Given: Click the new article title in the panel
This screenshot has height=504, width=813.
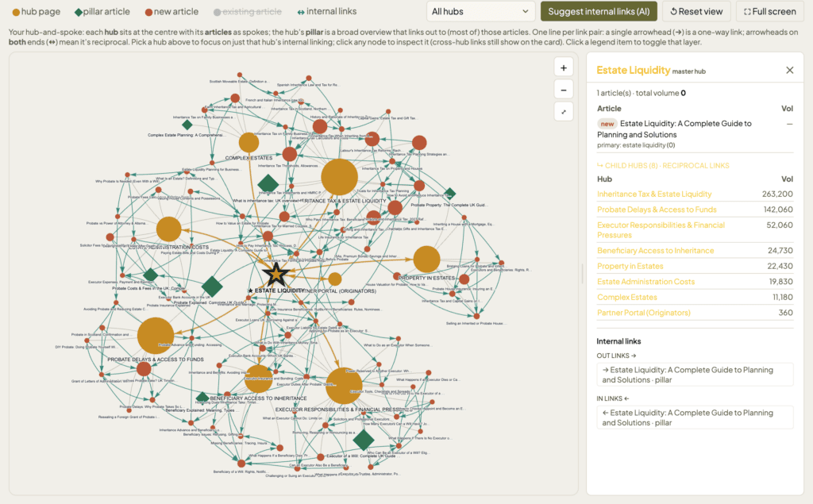Looking at the screenshot, I should tap(675, 129).
